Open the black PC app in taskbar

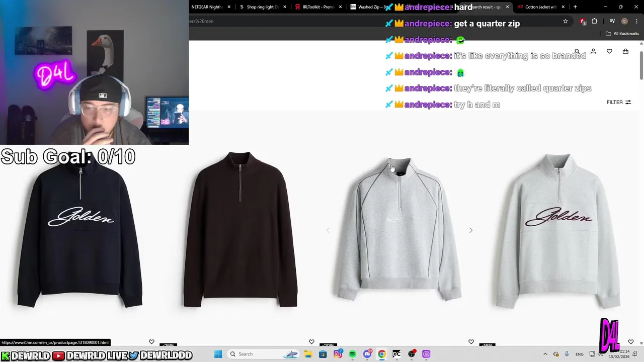pyautogui.click(x=396, y=354)
